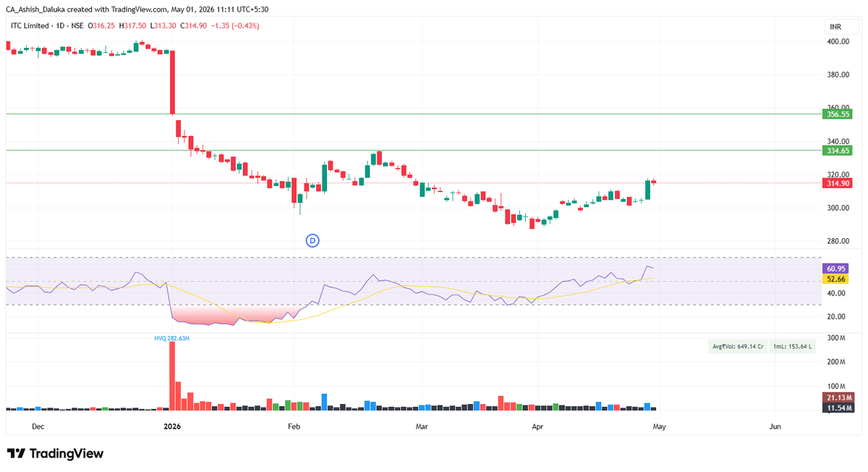Select the INR currency label
The height and width of the screenshot is (472, 868).
point(835,27)
